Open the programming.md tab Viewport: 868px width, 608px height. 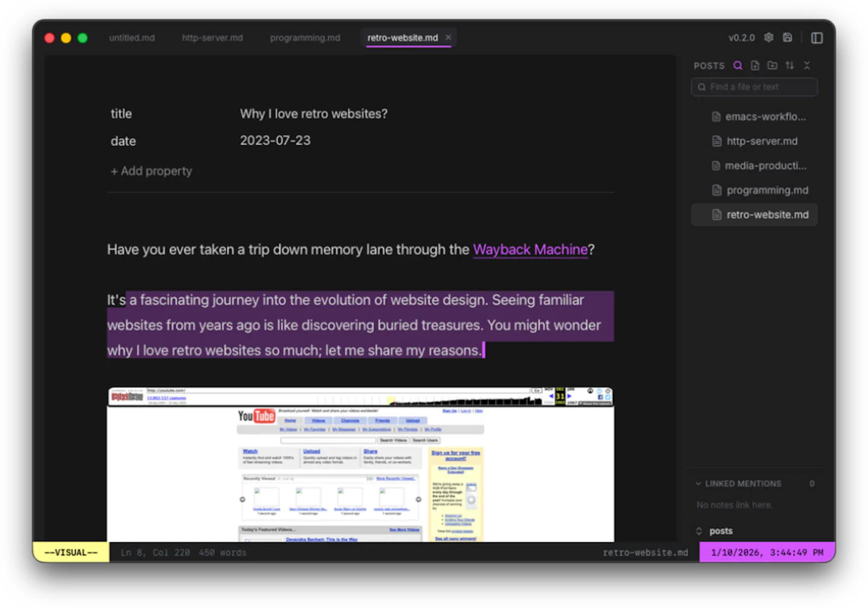click(x=305, y=37)
